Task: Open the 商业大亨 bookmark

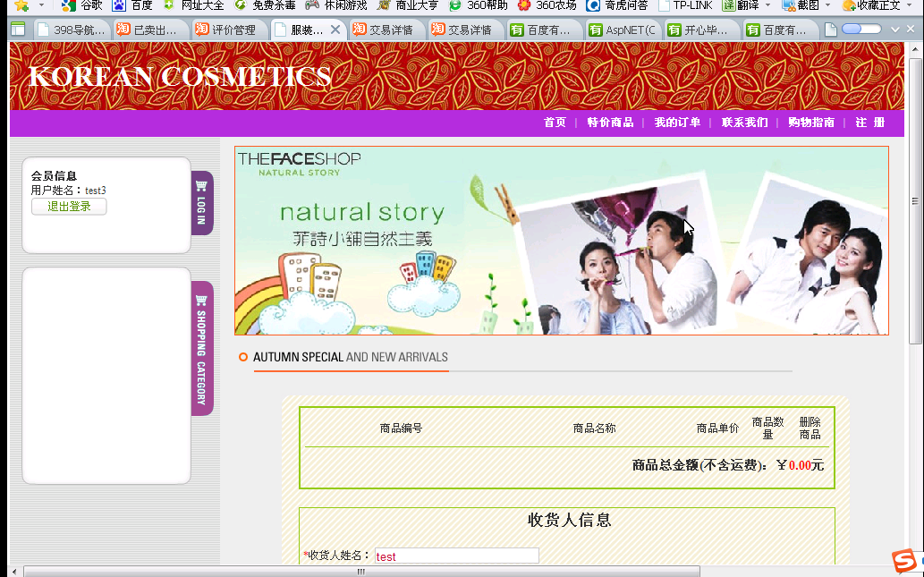Action: pyautogui.click(x=408, y=5)
